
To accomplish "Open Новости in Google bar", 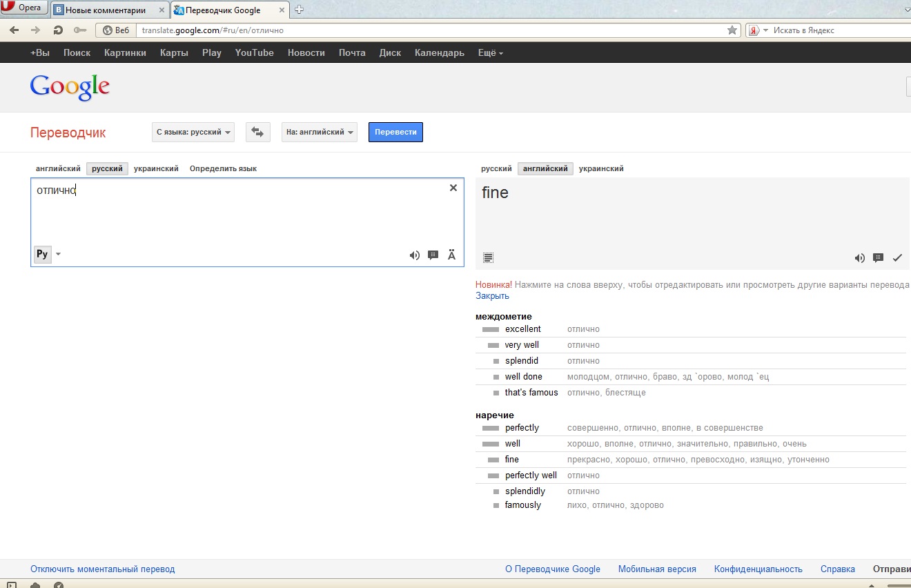I will (x=306, y=52).
